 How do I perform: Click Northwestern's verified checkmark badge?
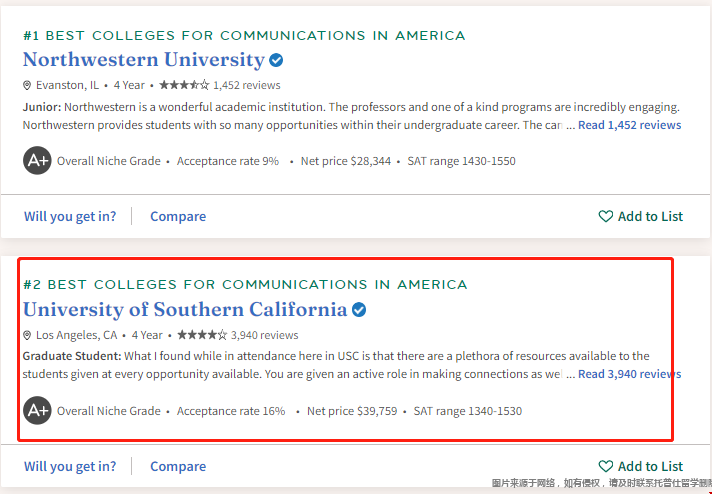[x=276, y=60]
